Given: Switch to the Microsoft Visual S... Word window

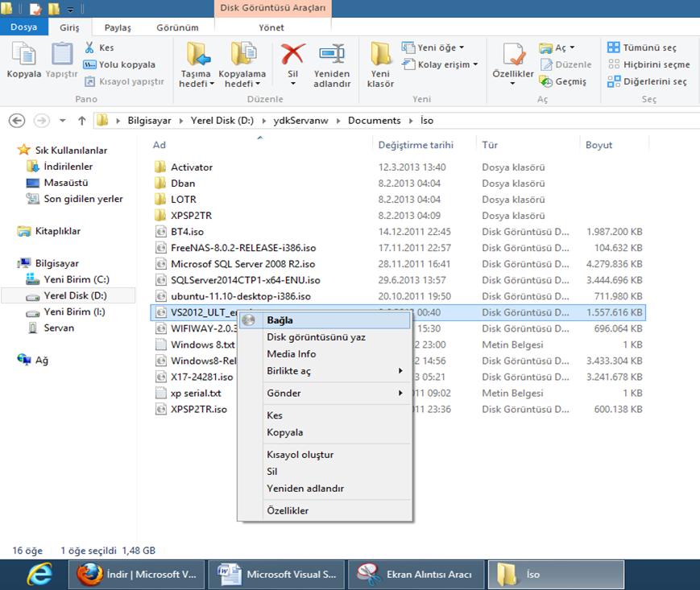Looking at the screenshot, I should pyautogui.click(x=276, y=575).
